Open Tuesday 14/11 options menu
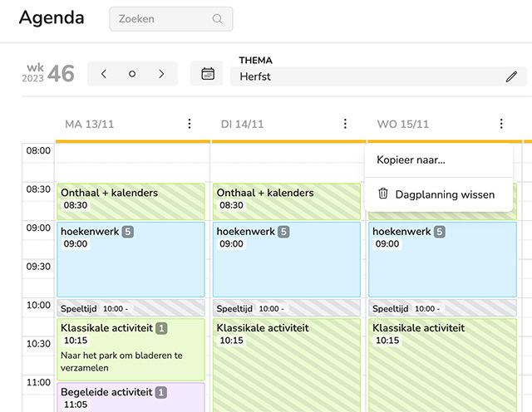The height and width of the screenshot is (412, 532). click(x=346, y=124)
